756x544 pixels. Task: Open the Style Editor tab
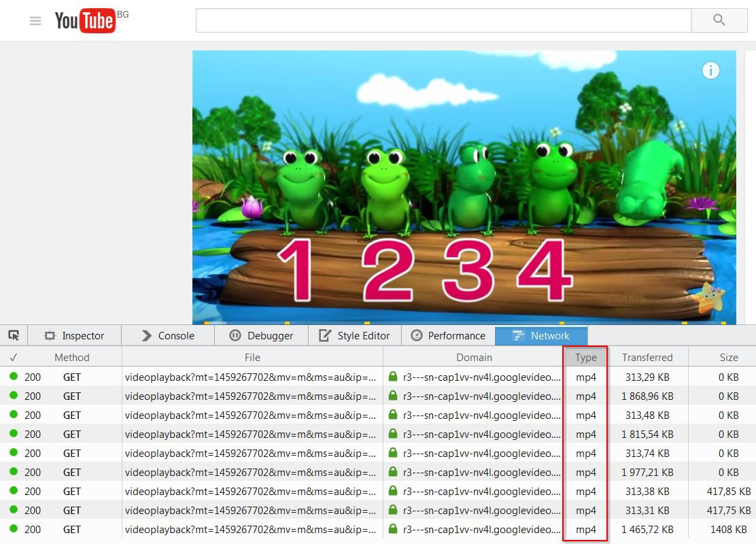tap(355, 335)
